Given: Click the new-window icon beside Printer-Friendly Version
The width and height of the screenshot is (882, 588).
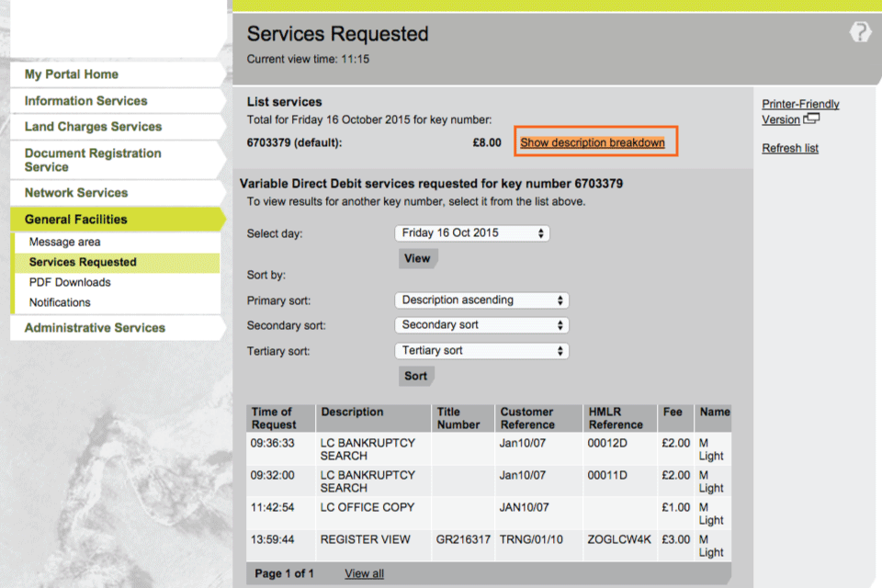Looking at the screenshot, I should (x=810, y=119).
